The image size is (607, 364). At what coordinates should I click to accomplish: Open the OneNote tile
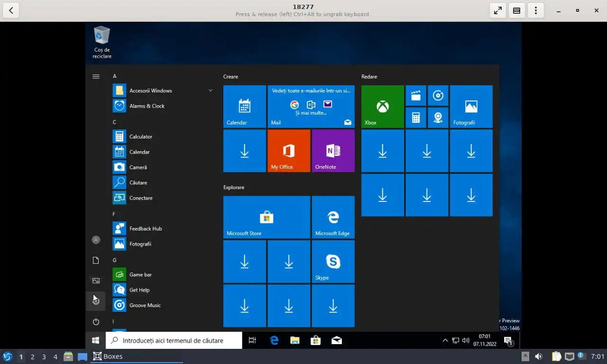click(333, 151)
